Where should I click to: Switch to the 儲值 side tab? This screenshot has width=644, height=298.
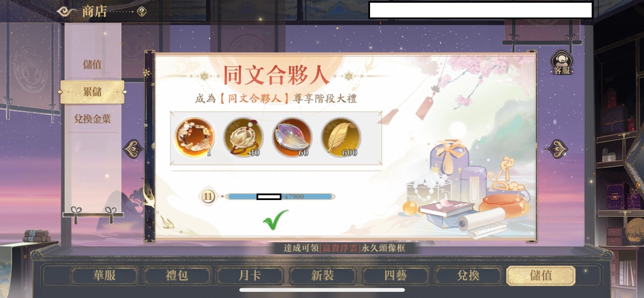92,64
